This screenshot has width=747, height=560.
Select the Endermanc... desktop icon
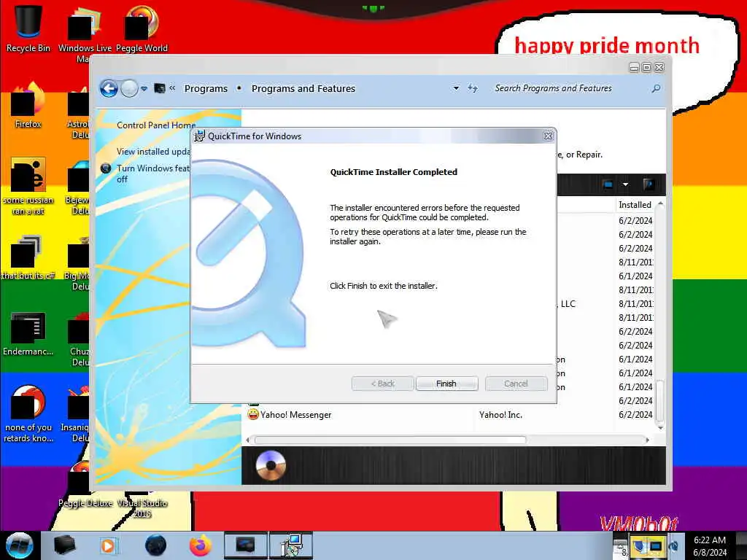[28, 333]
